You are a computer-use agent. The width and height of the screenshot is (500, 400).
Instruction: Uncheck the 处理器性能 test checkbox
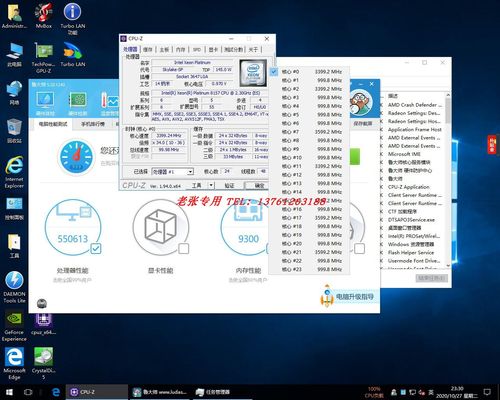coord(96,248)
